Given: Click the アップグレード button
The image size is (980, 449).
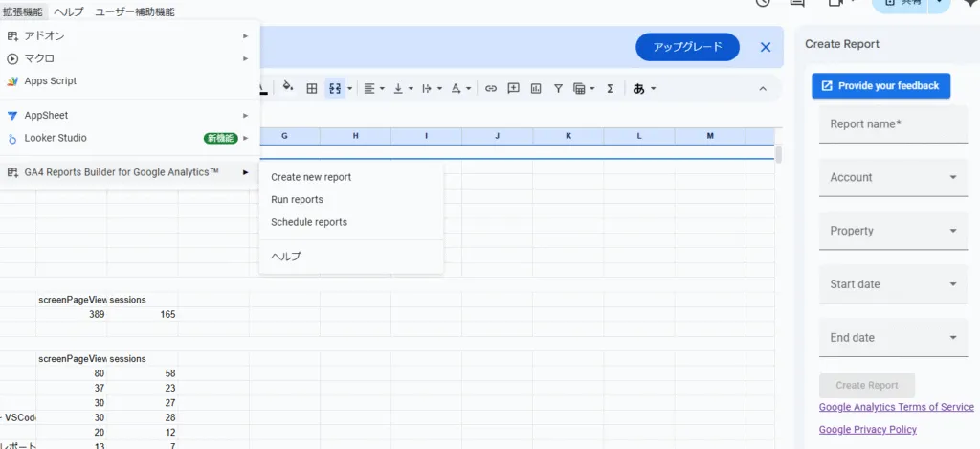Looking at the screenshot, I should tap(687, 47).
